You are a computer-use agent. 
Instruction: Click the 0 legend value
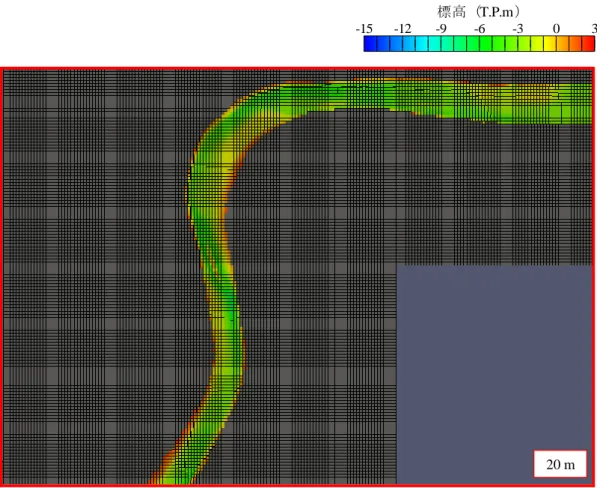[x=556, y=29]
